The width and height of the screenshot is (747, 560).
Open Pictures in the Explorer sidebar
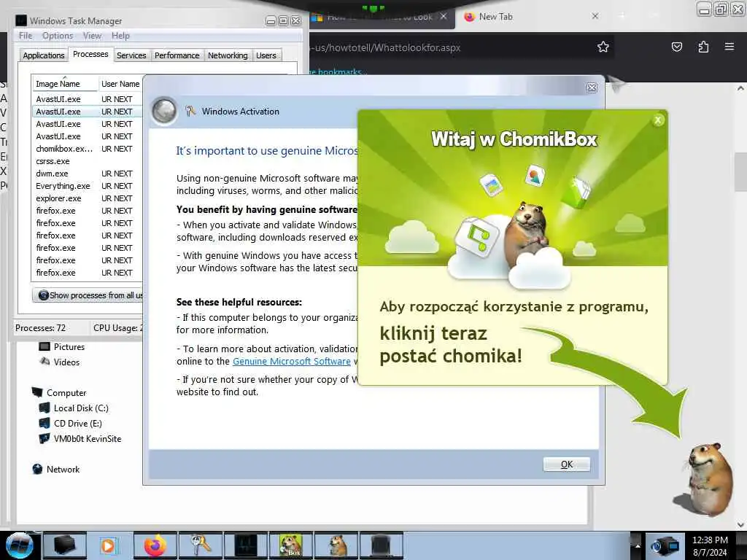pos(62,346)
